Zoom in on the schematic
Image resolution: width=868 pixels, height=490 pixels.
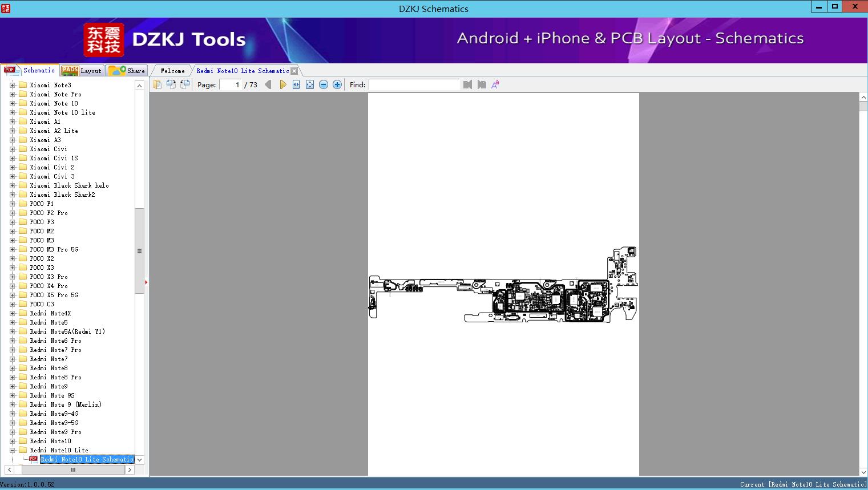pyautogui.click(x=337, y=84)
